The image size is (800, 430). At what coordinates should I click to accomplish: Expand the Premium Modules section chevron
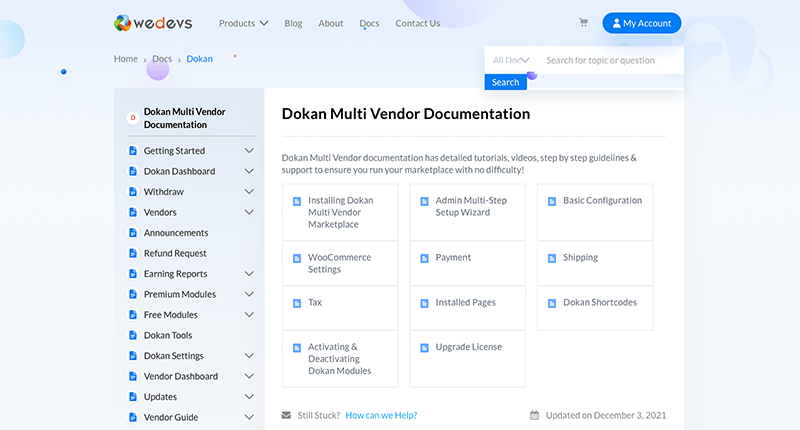point(249,294)
